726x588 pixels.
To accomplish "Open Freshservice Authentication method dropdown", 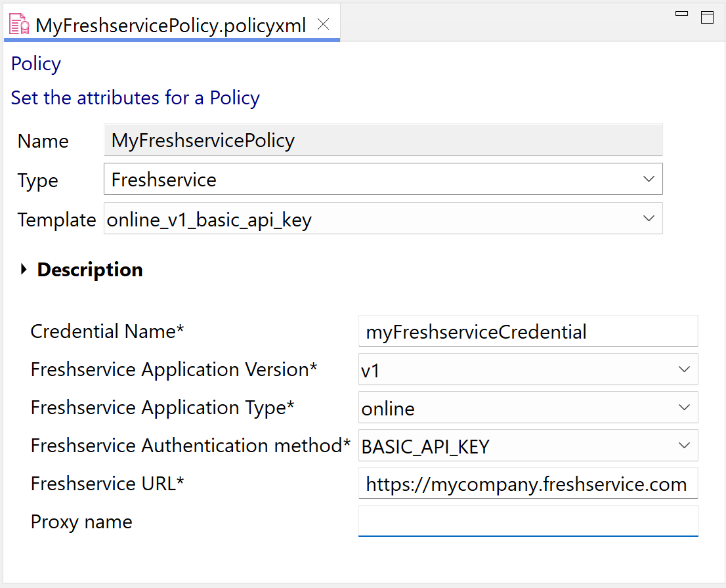I will point(528,446).
